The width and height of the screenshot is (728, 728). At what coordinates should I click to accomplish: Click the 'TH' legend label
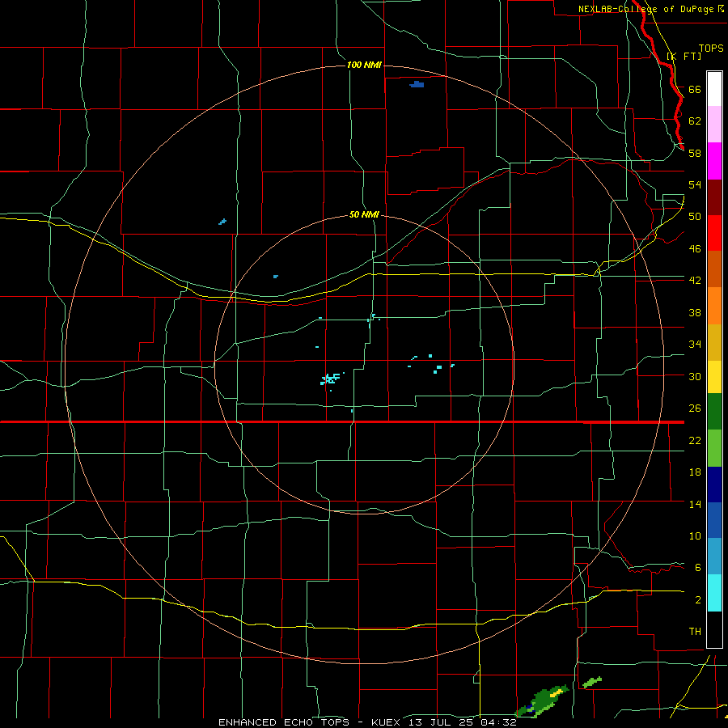point(695,632)
